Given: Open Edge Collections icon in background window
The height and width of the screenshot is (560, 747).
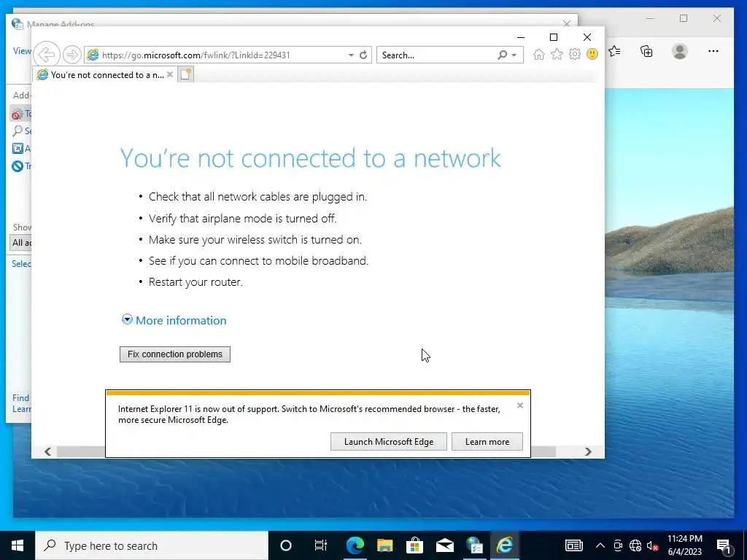Looking at the screenshot, I should click(x=646, y=51).
